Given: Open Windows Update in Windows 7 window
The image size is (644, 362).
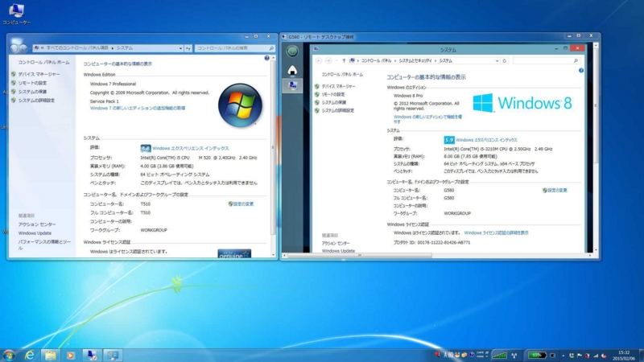Looking at the screenshot, I should 35,233.
